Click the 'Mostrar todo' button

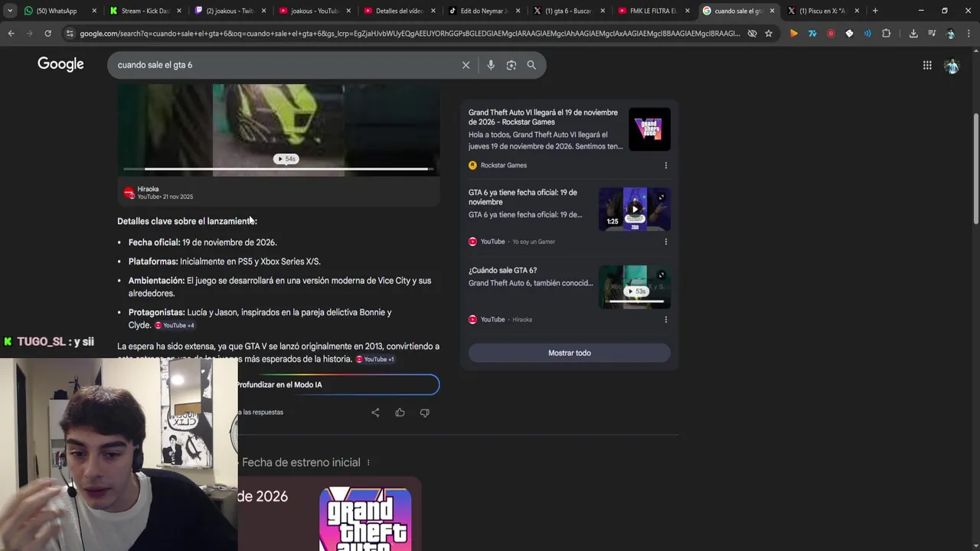pos(570,353)
